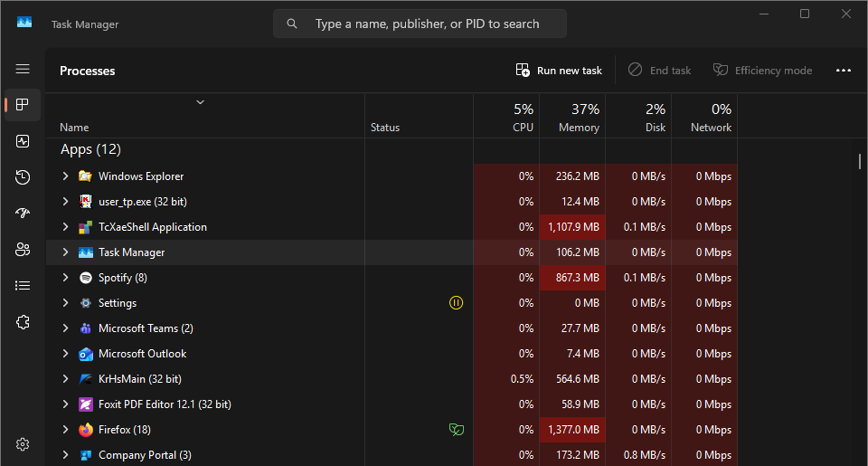Open the Details page list icon
The height and width of the screenshot is (466, 868).
(x=23, y=285)
